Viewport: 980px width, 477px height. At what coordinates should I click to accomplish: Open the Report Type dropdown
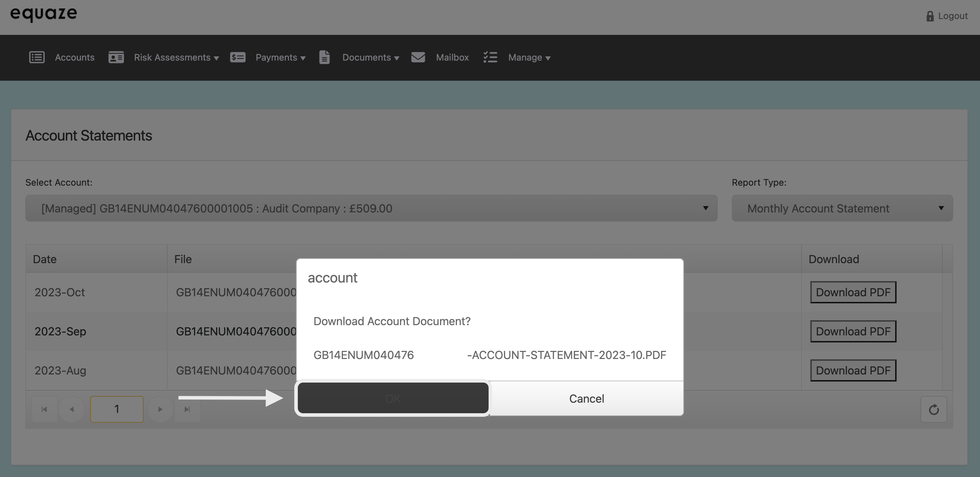(842, 208)
